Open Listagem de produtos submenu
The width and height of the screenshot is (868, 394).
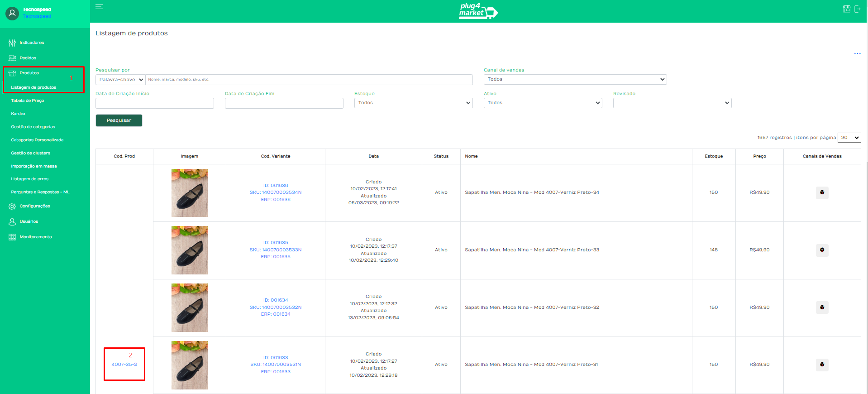[x=33, y=87]
